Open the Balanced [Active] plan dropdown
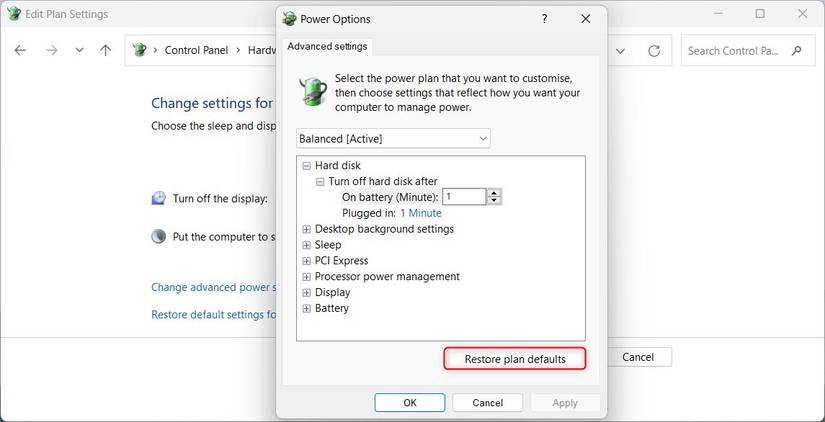The width and height of the screenshot is (825, 422). pos(393,138)
